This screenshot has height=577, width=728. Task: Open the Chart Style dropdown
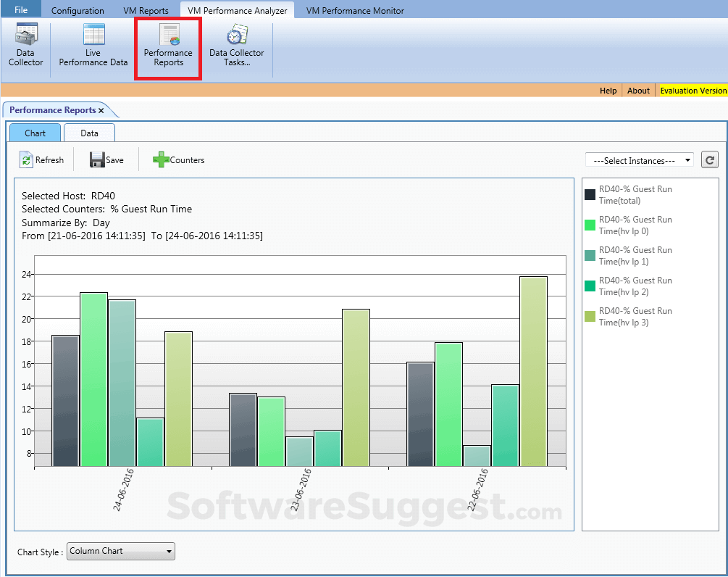click(120, 552)
